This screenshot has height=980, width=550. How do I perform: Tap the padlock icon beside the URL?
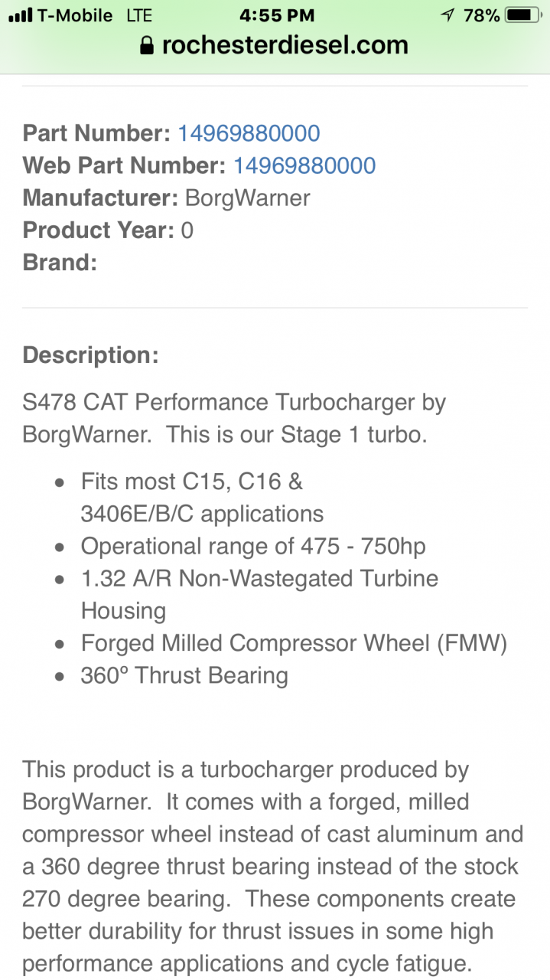[x=147, y=46]
